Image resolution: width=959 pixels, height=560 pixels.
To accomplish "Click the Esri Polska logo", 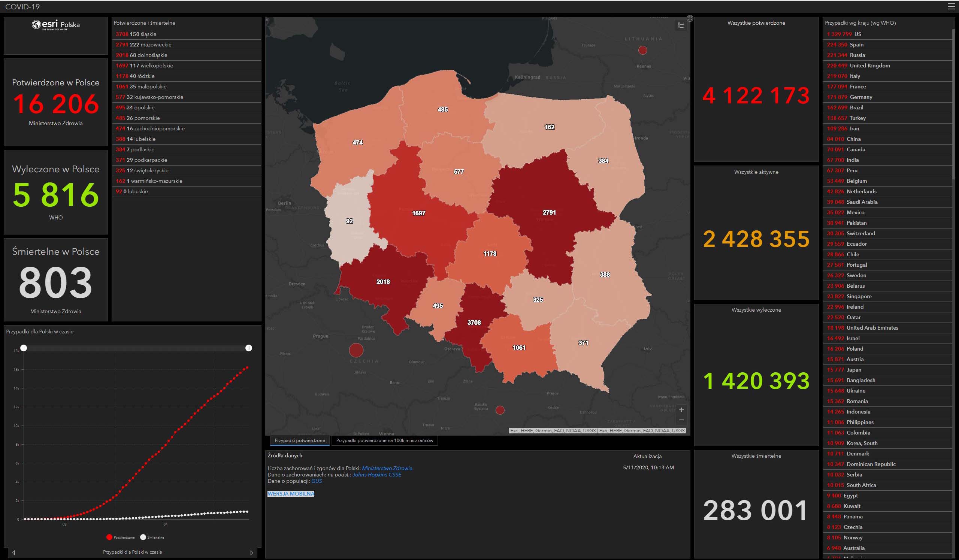I will pyautogui.click(x=55, y=25).
